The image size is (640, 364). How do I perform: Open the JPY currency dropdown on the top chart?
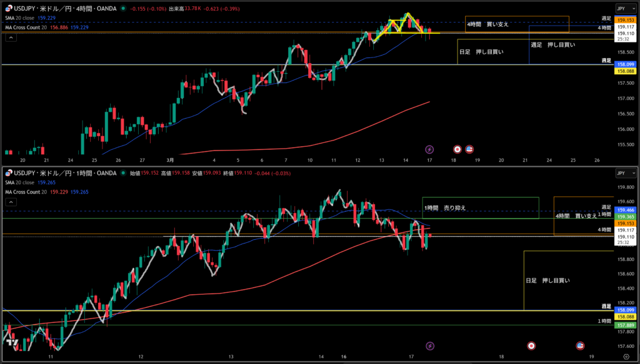pos(624,9)
